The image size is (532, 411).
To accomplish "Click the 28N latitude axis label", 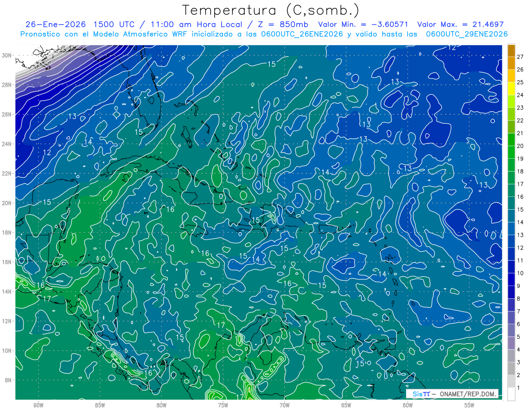I will [7, 85].
